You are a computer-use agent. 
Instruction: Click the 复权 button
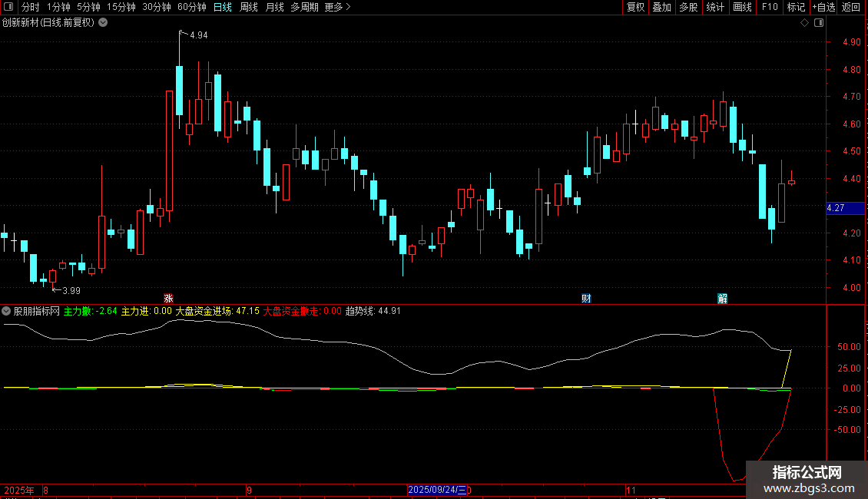tap(635, 7)
